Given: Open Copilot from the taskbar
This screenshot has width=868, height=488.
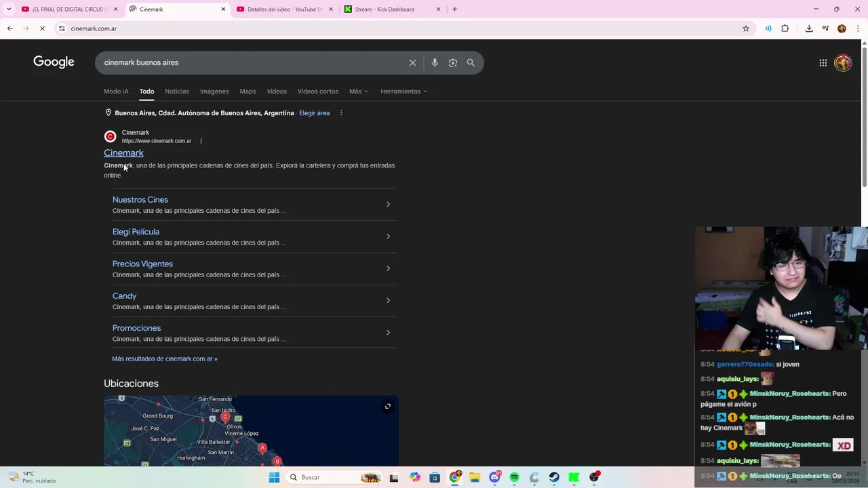Looking at the screenshot, I should pos(414,477).
